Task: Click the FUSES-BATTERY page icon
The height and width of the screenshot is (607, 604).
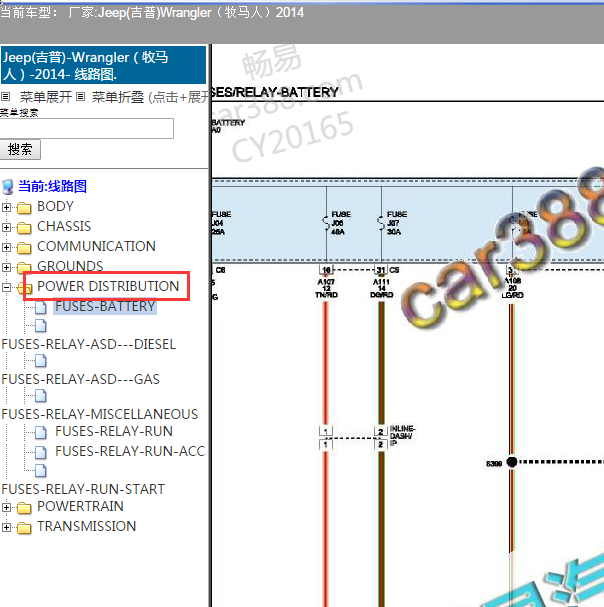Action: [x=41, y=307]
